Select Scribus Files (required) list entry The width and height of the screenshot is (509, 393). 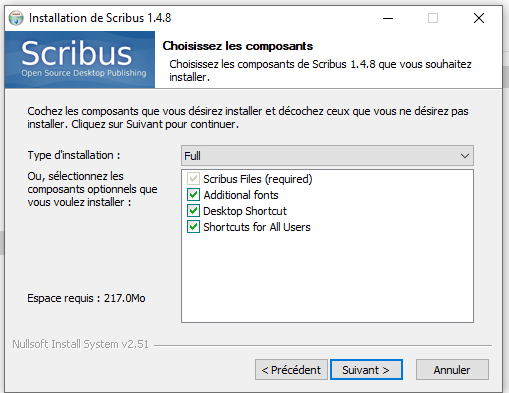pos(258,179)
